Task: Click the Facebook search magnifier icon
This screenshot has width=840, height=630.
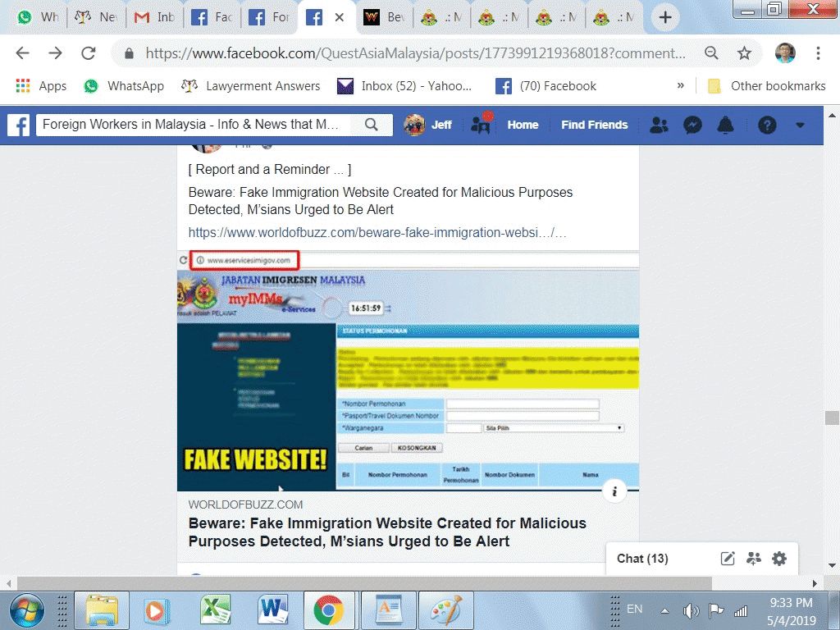Action: tap(372, 125)
